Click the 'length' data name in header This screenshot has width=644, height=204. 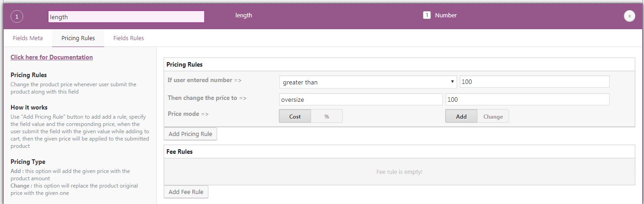tap(244, 16)
